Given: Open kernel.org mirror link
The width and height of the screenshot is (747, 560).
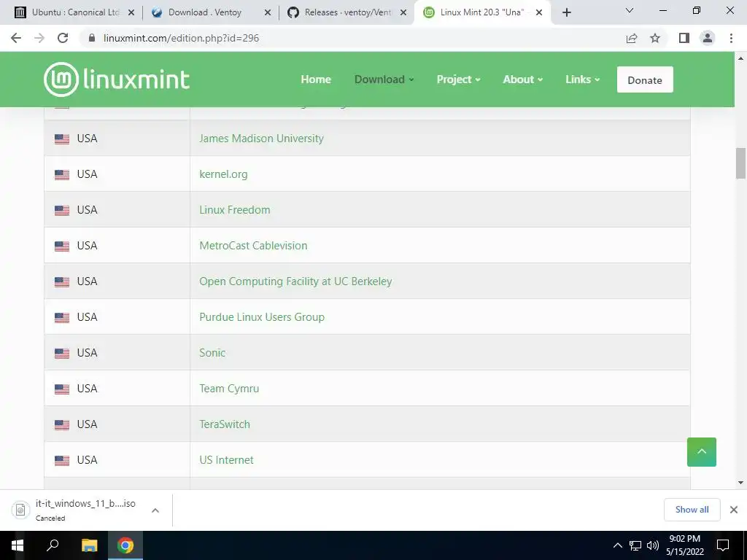Looking at the screenshot, I should tap(223, 174).
